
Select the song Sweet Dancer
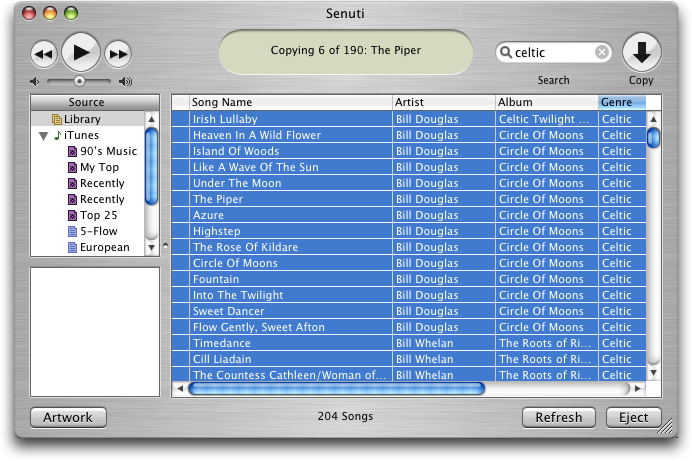[229, 311]
